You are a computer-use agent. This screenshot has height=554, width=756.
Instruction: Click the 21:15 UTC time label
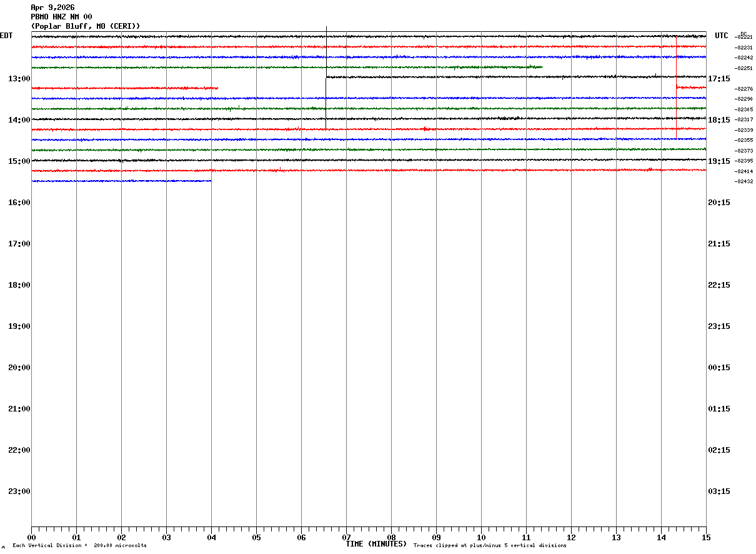tap(719, 244)
